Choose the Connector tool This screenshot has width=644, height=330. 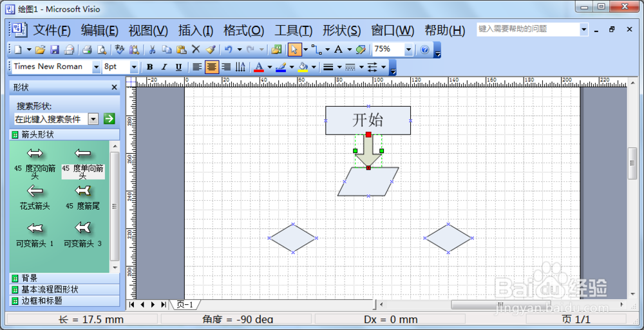click(316, 50)
